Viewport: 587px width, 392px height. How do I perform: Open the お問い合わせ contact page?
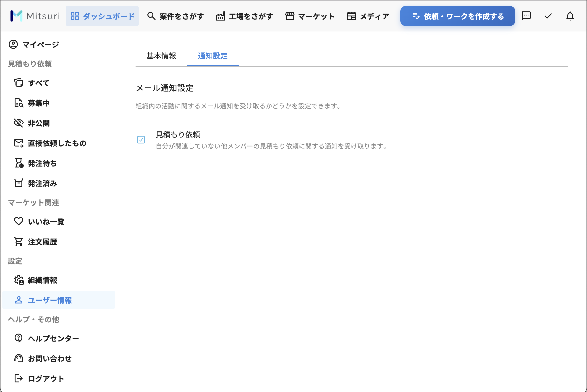click(x=59, y=358)
